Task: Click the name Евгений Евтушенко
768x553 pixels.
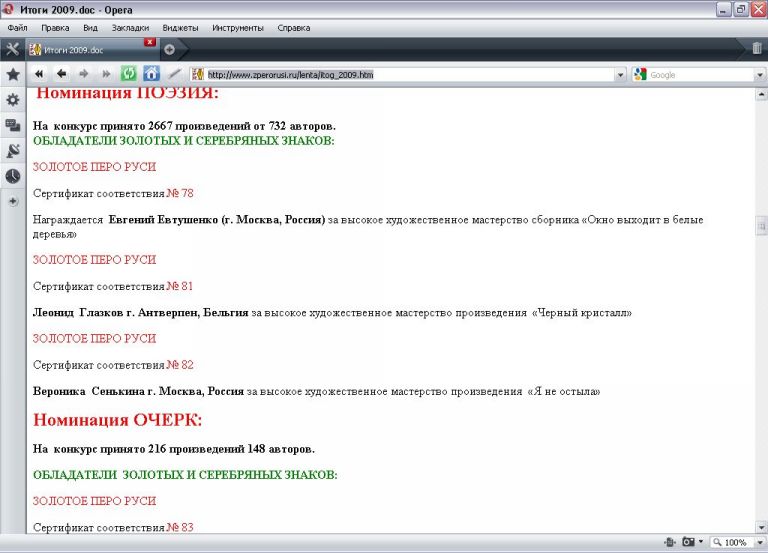Action: (x=163, y=219)
